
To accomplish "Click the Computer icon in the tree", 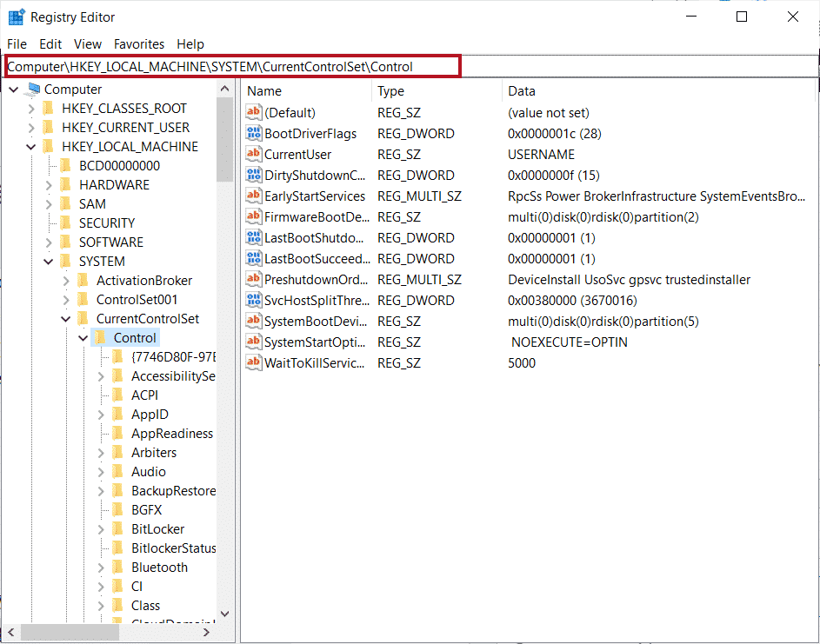I will click(33, 89).
